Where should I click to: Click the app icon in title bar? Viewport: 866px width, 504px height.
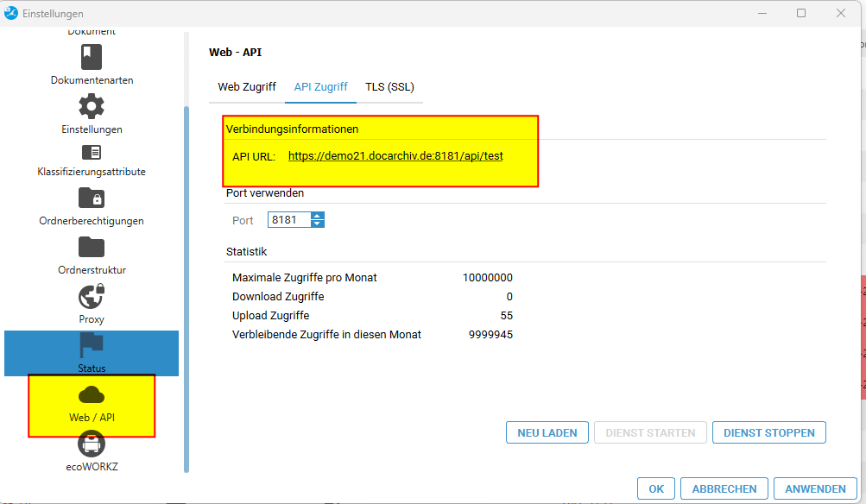point(11,13)
